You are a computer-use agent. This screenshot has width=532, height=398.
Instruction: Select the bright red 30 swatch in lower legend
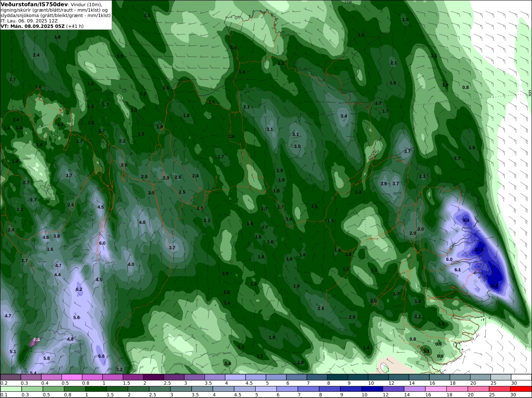click(521, 389)
